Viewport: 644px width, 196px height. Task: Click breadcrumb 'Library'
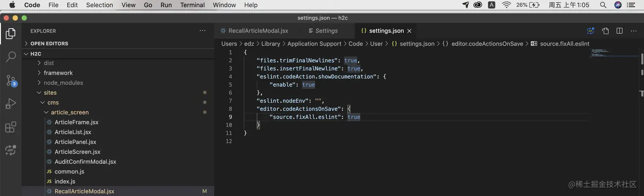click(271, 43)
